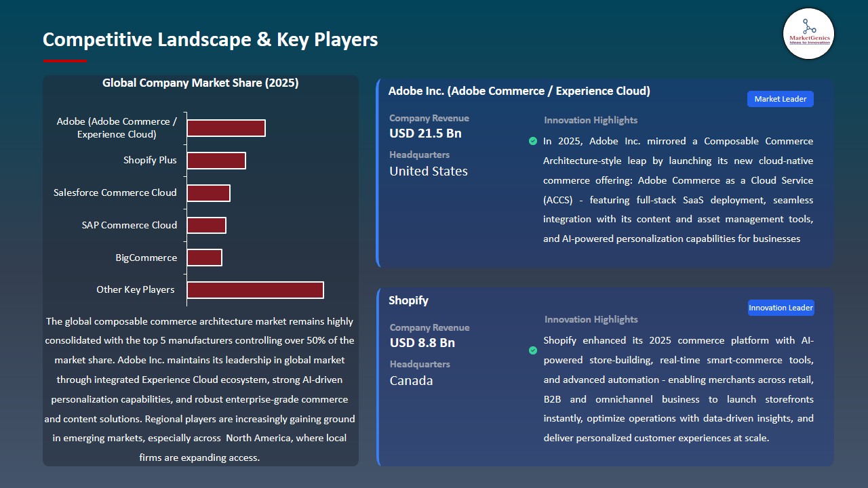Viewport: 868px width, 488px height.
Task: Select the chart title 'Global Company Market Share (2025)'
Action: pos(200,83)
